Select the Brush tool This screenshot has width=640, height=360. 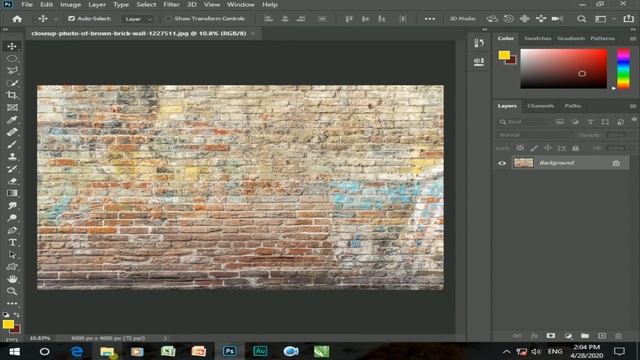point(12,144)
